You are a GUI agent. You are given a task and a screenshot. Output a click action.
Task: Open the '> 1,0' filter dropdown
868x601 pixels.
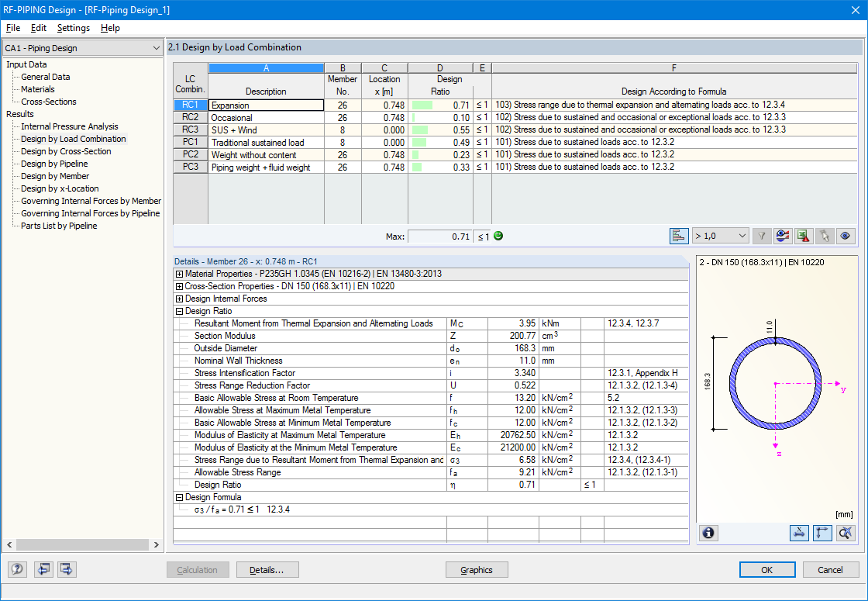(722, 236)
